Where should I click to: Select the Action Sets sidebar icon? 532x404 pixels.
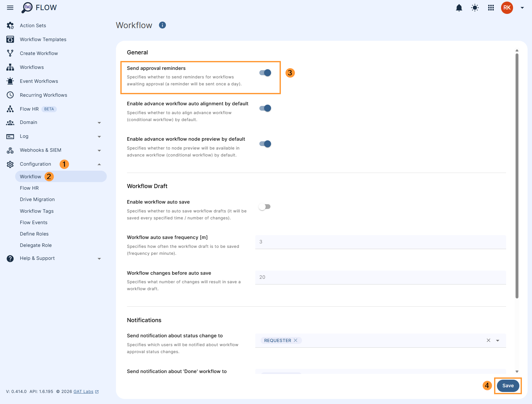point(10,25)
